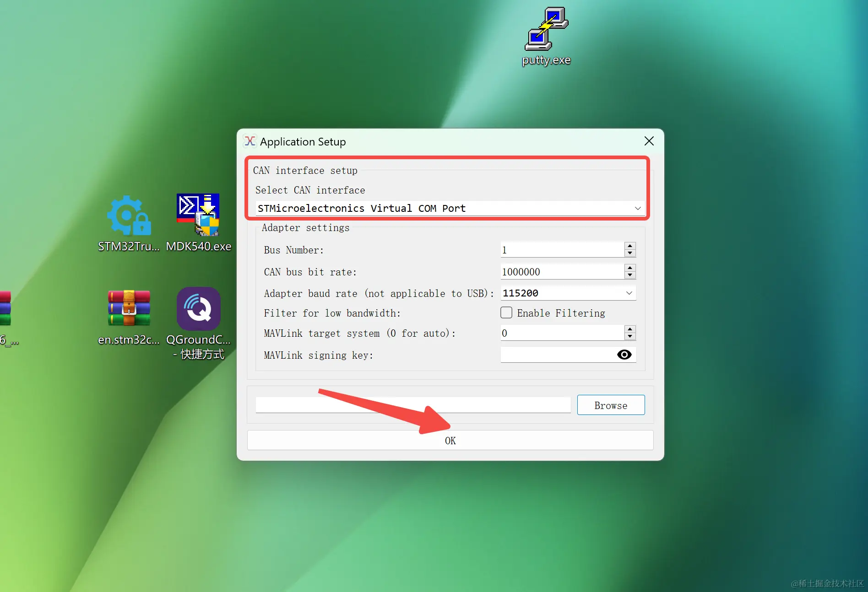Focus the CAN bus bit rate field

[x=562, y=272]
